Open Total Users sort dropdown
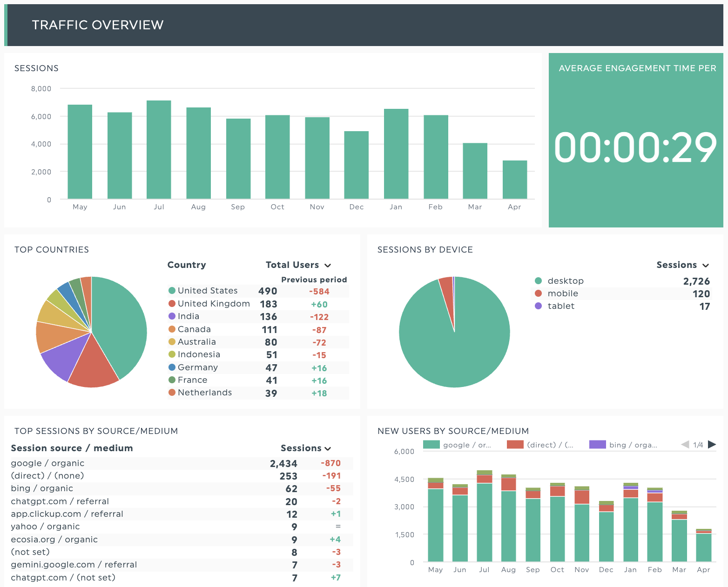 coord(328,265)
